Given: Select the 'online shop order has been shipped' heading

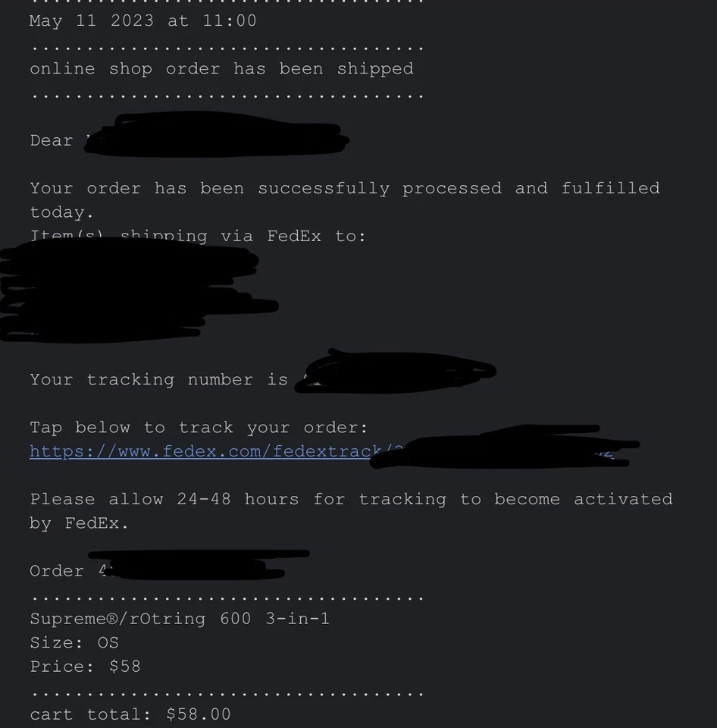Looking at the screenshot, I should point(221,69).
